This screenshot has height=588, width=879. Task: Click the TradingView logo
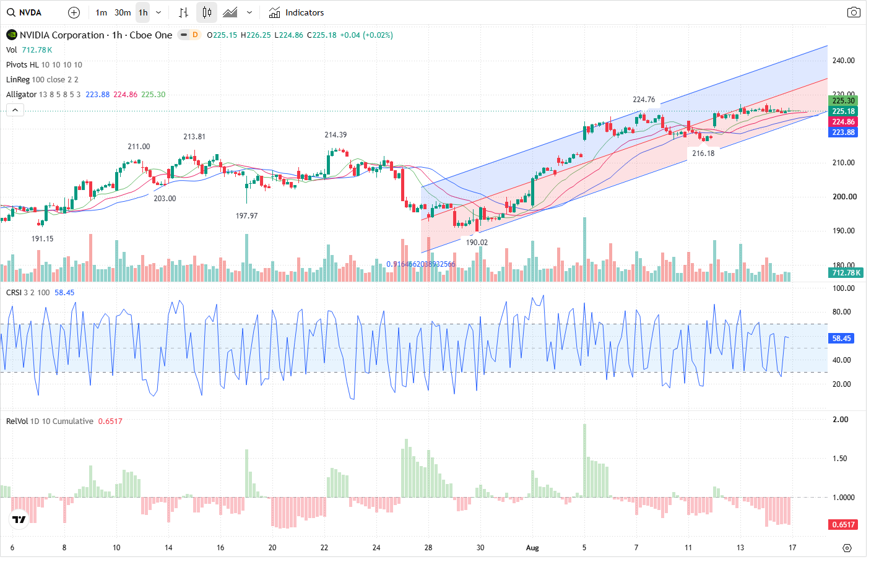pos(19,519)
